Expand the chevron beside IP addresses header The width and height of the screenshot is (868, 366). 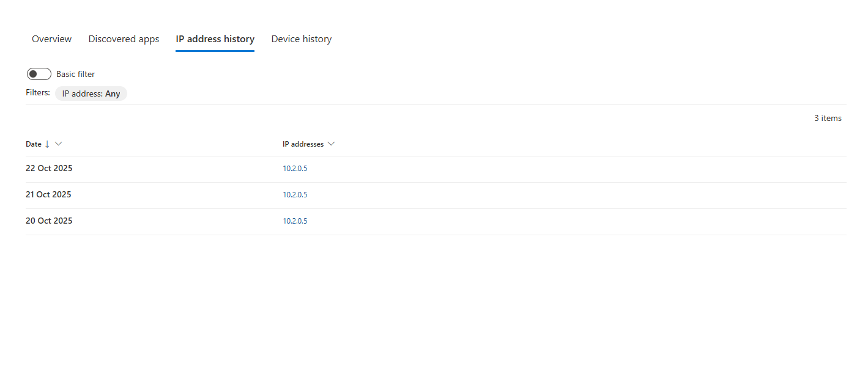point(331,144)
